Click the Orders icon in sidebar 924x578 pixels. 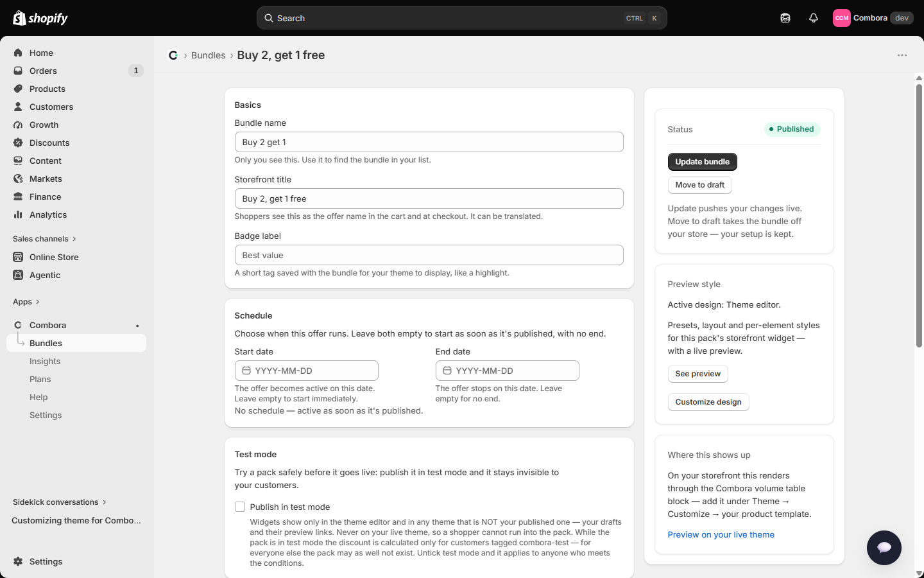point(18,71)
